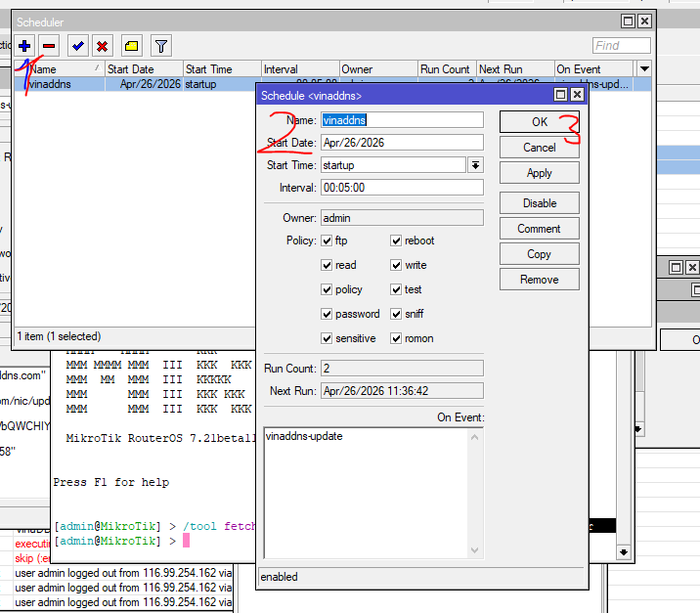Click the blue checkmark Enable icon
The height and width of the screenshot is (613, 700).
coord(77,46)
